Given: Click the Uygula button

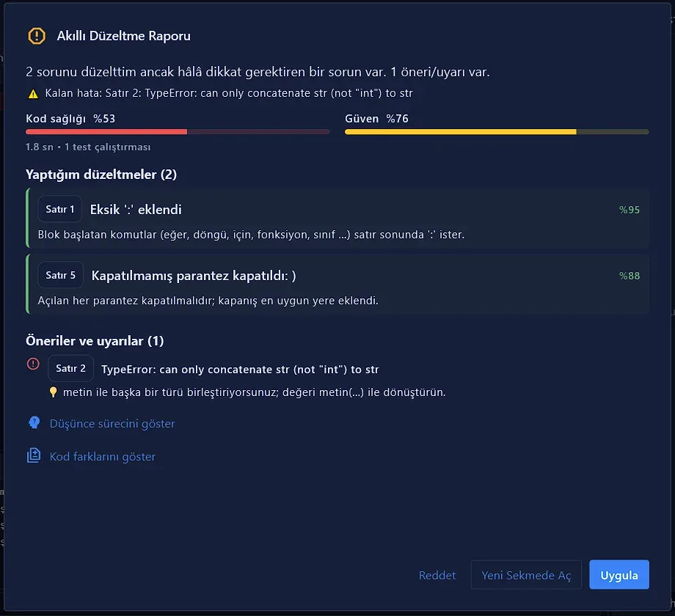Looking at the screenshot, I should pyautogui.click(x=619, y=575).
